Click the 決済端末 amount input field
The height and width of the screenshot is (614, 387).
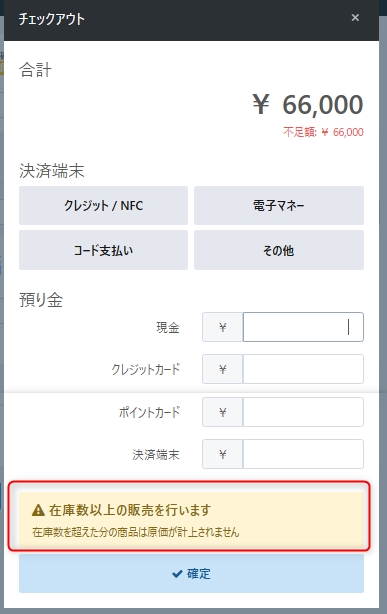pos(303,454)
